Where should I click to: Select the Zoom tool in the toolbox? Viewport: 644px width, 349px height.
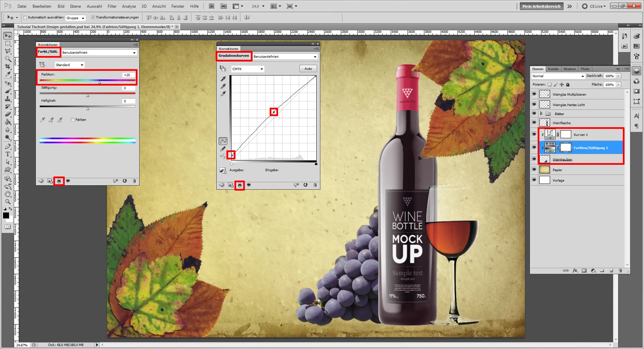click(8, 202)
